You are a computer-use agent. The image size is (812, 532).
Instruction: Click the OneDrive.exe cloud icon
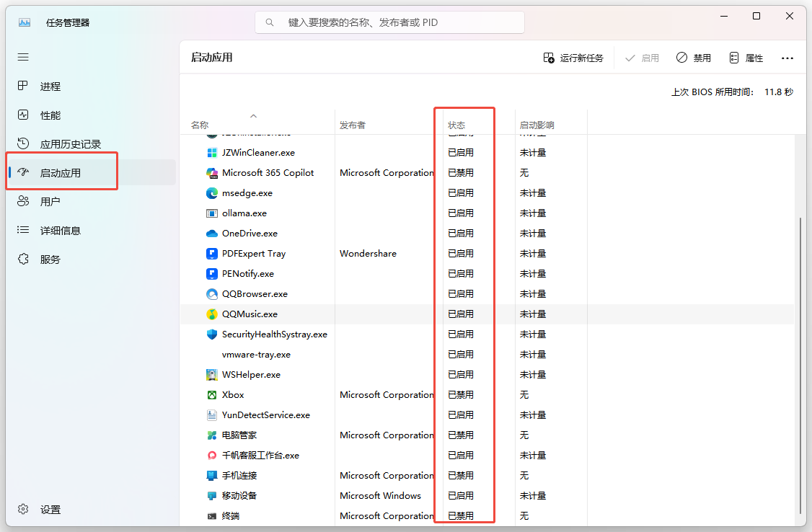(x=212, y=234)
